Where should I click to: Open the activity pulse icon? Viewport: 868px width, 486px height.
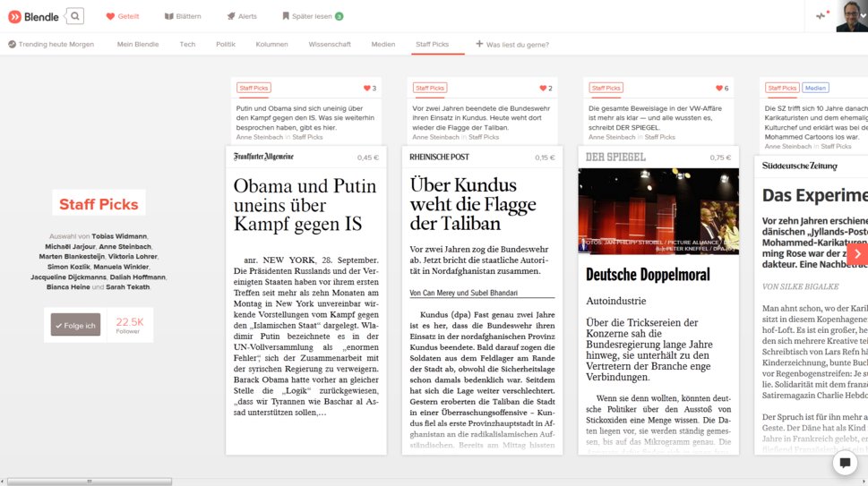[822, 15]
